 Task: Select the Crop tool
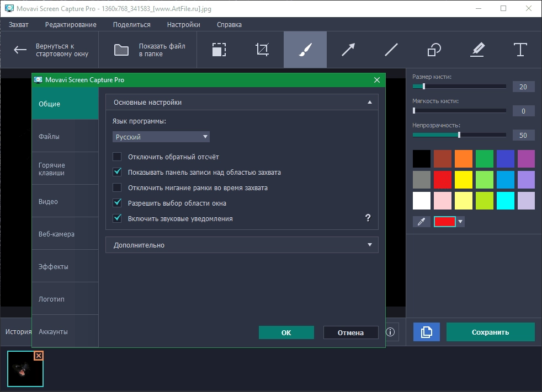262,50
